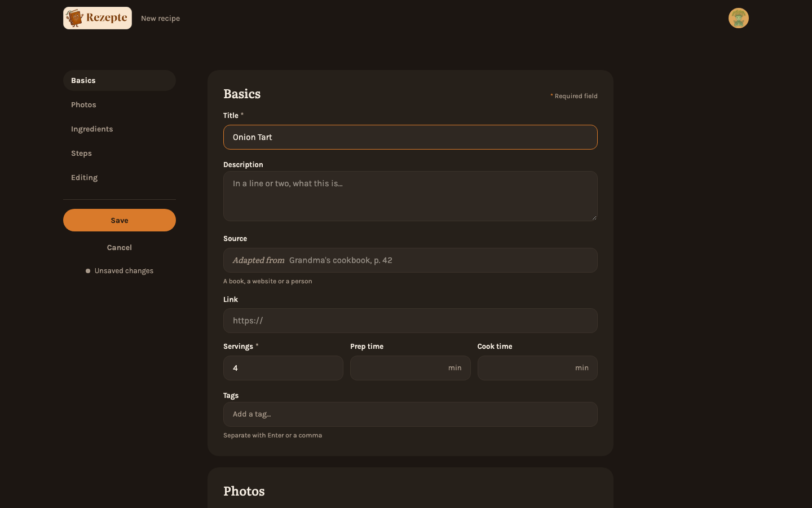
Task: Go to Basics section in sidebar
Action: [120, 81]
